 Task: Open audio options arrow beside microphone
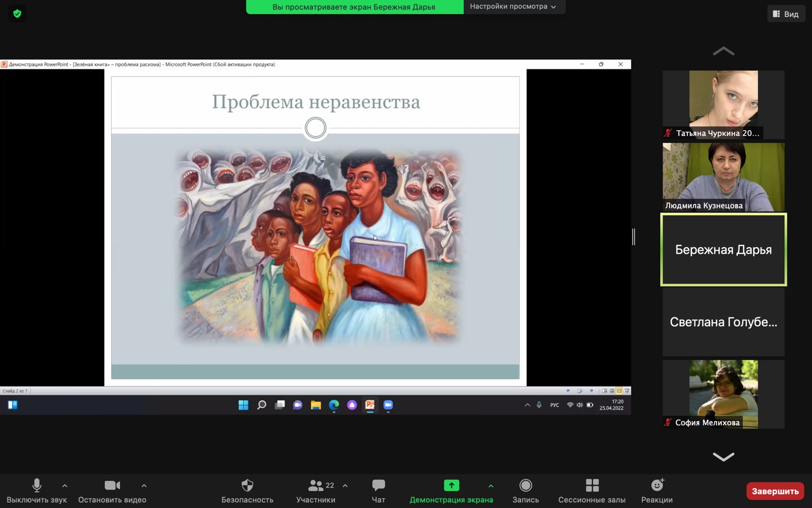tap(65, 486)
